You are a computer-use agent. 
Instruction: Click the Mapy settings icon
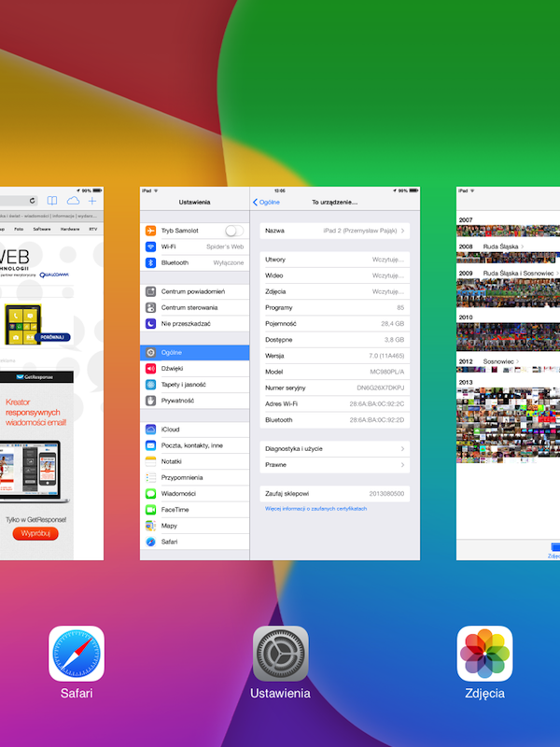click(150, 526)
